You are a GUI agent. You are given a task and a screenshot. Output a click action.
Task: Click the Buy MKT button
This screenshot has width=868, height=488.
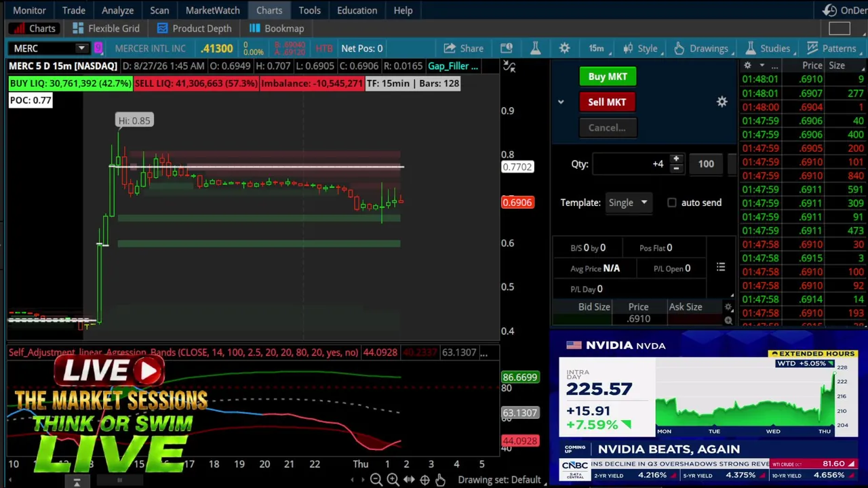(x=608, y=77)
